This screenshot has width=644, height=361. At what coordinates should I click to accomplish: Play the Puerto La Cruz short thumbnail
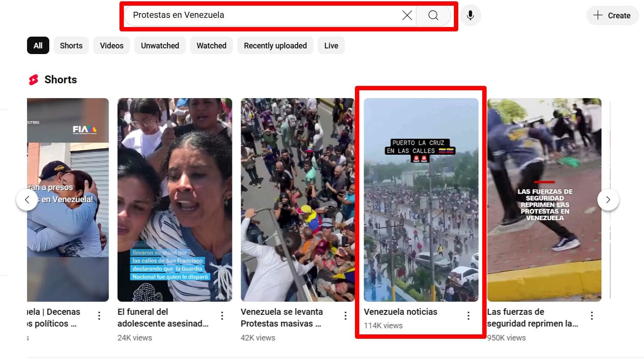point(421,200)
